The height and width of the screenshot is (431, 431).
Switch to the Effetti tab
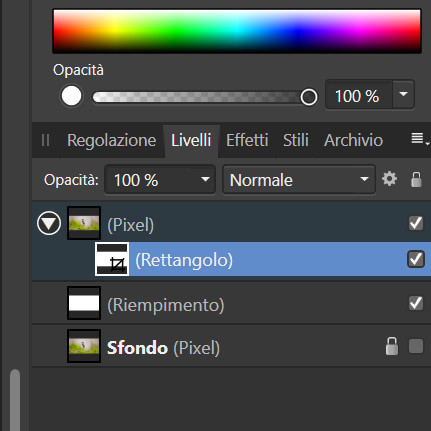click(247, 140)
